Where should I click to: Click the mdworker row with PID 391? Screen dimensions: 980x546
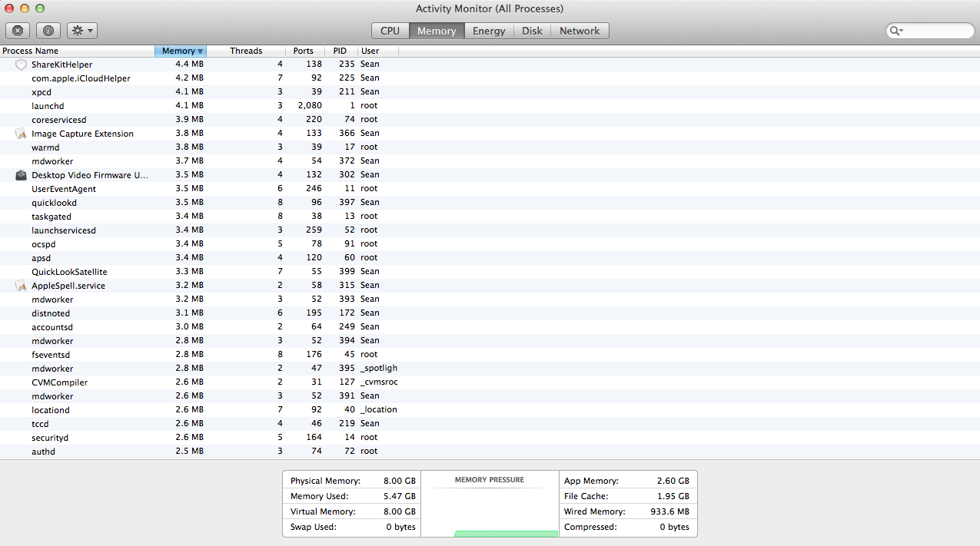click(490, 396)
